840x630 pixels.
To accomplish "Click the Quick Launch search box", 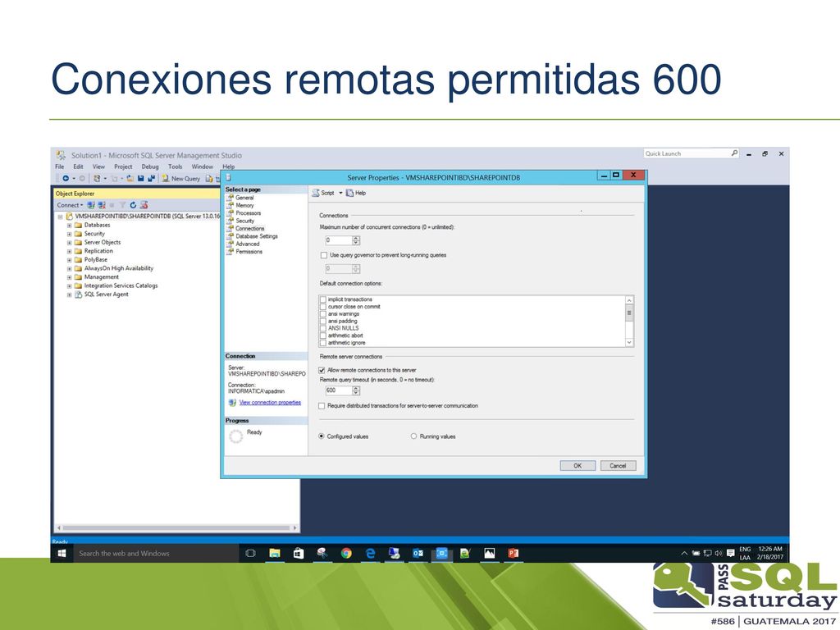I will tap(691, 153).
